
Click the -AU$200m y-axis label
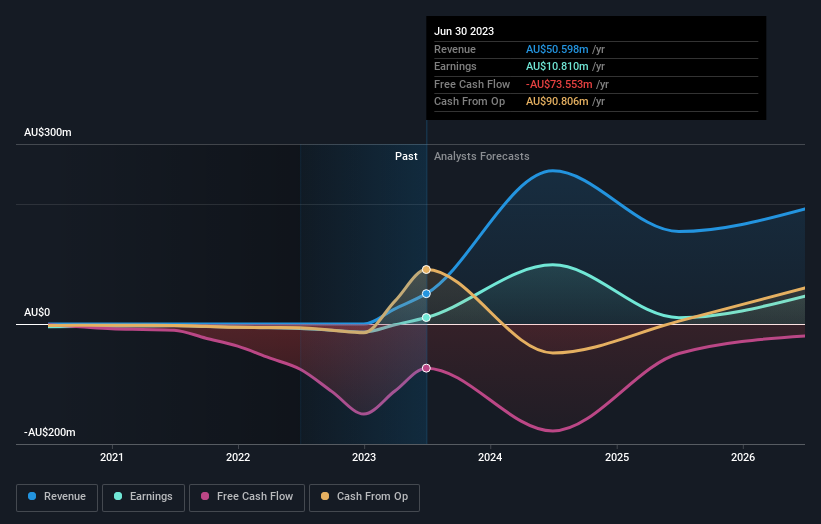[x=49, y=432]
